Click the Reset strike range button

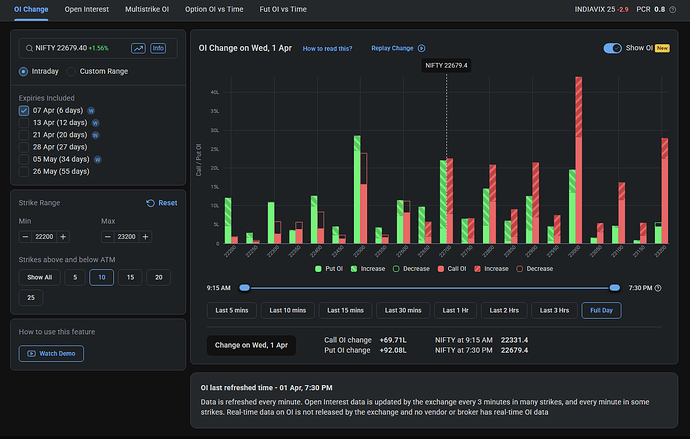click(162, 203)
